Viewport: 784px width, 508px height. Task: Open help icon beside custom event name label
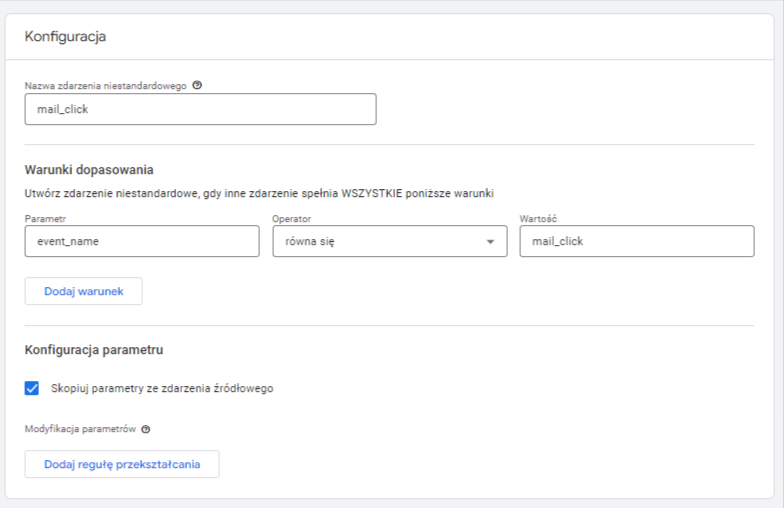point(197,85)
